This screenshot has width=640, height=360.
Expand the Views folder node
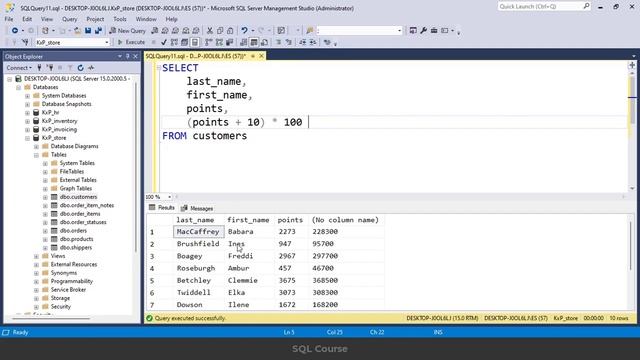(36, 256)
